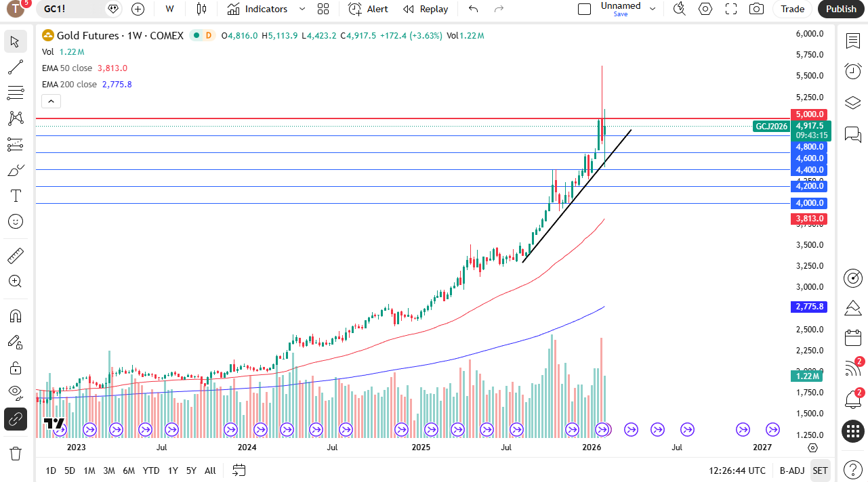The image size is (868, 482).
Task: Select chart layout square icon
Action: 584,9
